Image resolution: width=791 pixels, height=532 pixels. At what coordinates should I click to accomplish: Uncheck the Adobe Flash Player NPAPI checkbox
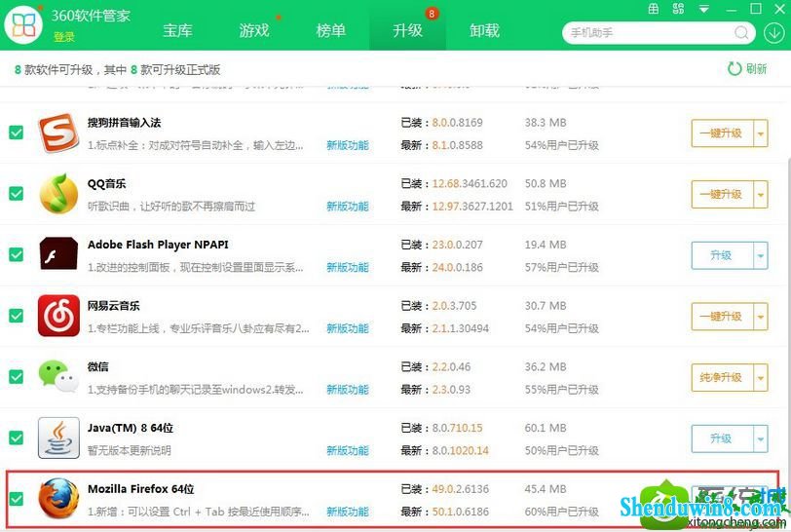17,254
